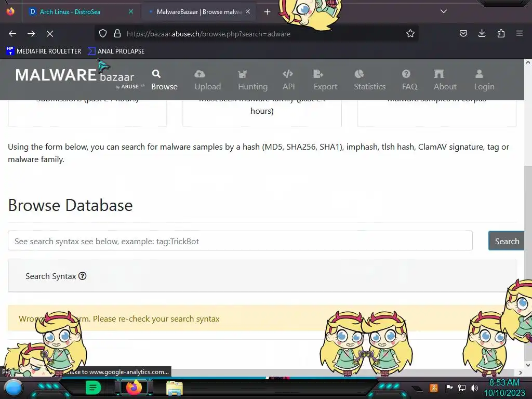Close the MalwareBazaar tab
Screen dimensions: 532x399
(x=248, y=11)
